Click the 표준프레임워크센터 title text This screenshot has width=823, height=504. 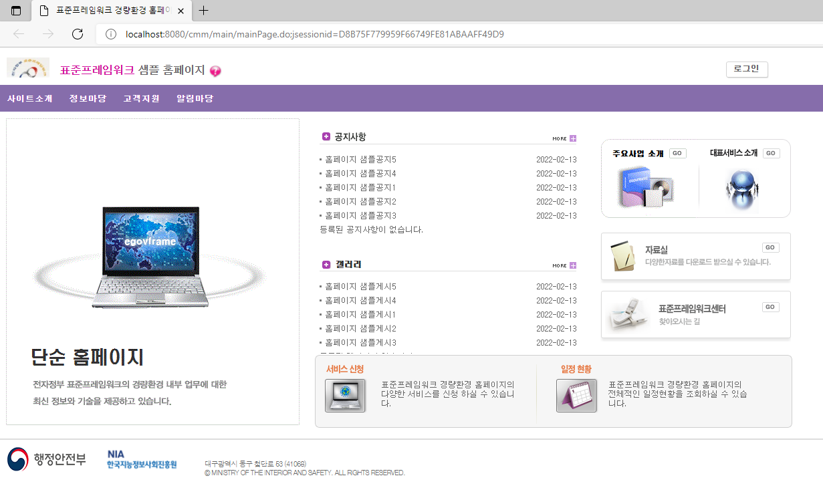tap(692, 309)
